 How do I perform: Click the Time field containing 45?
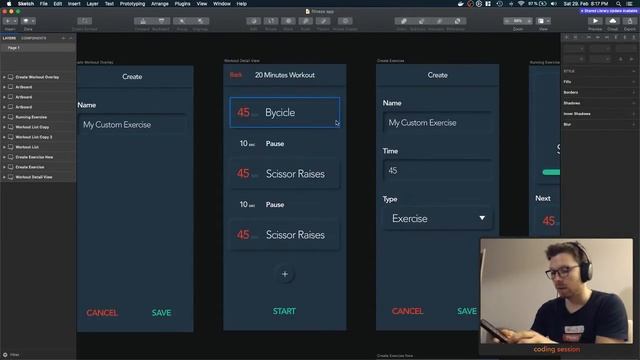point(437,171)
